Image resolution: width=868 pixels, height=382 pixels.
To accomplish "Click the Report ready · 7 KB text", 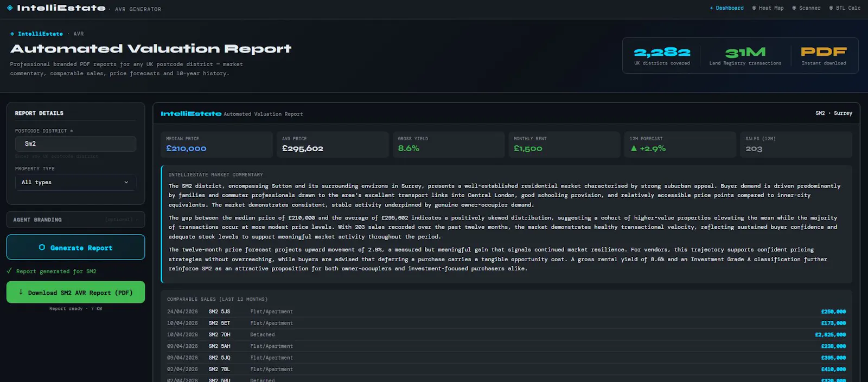I will (x=75, y=308).
